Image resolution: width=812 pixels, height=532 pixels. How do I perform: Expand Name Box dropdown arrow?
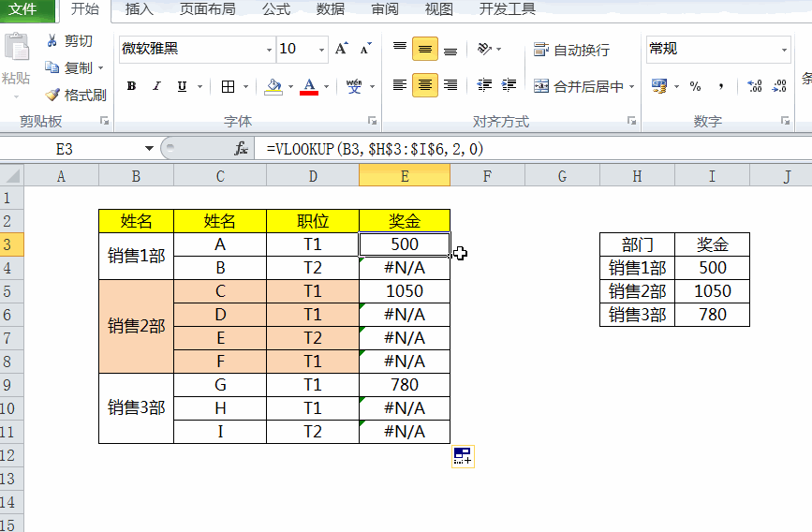149,149
